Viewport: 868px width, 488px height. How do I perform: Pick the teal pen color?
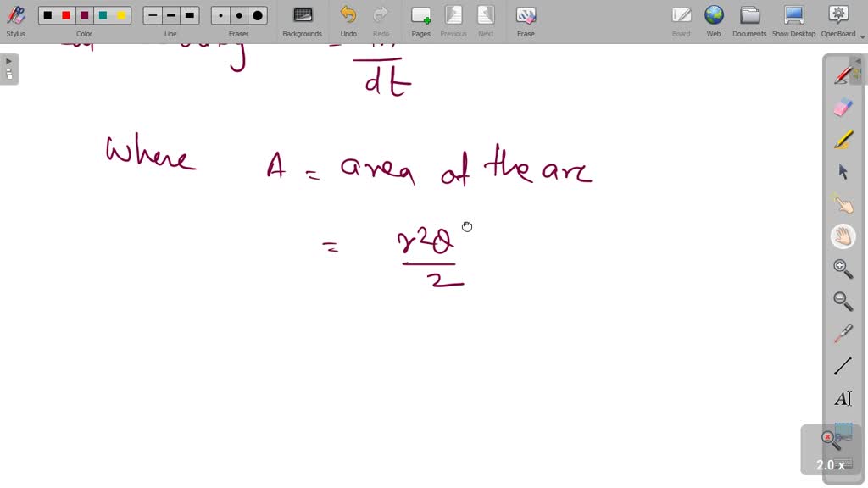tap(103, 15)
